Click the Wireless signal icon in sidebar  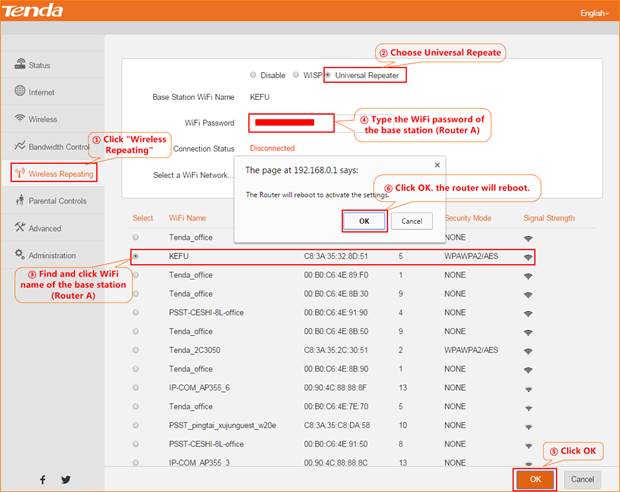point(20,119)
